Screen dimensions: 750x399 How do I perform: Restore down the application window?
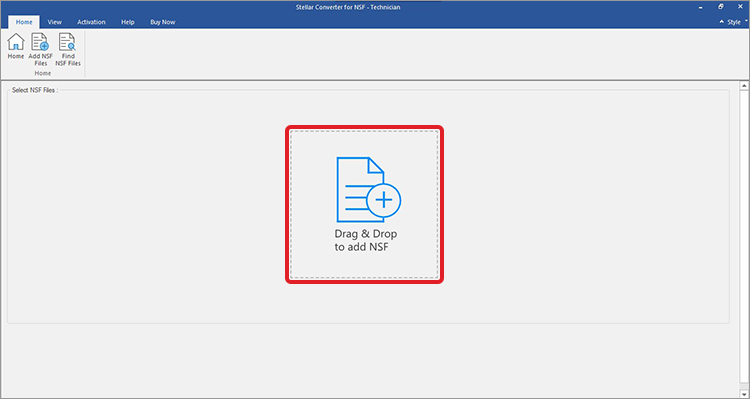click(720, 7)
